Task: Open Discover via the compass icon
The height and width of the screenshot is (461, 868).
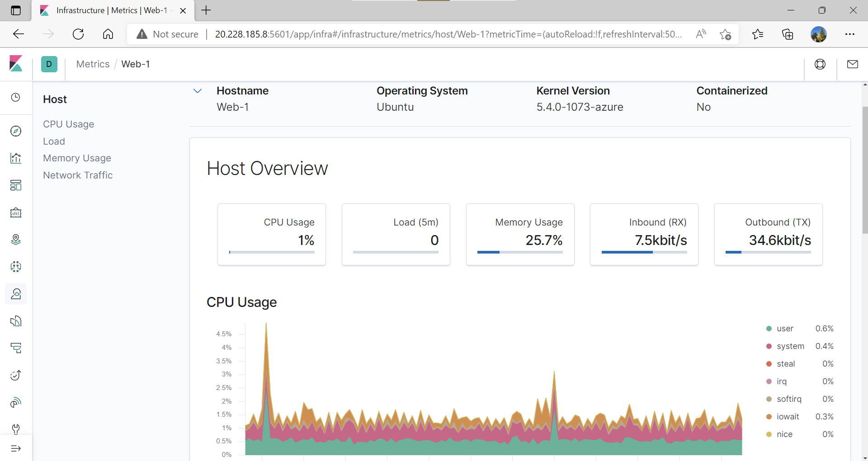Action: [x=16, y=131]
